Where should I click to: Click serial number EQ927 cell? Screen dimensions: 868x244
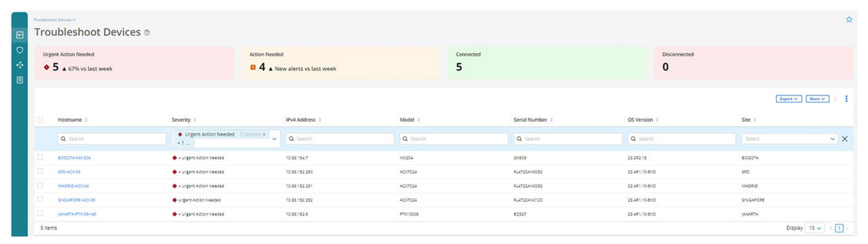[521, 214]
